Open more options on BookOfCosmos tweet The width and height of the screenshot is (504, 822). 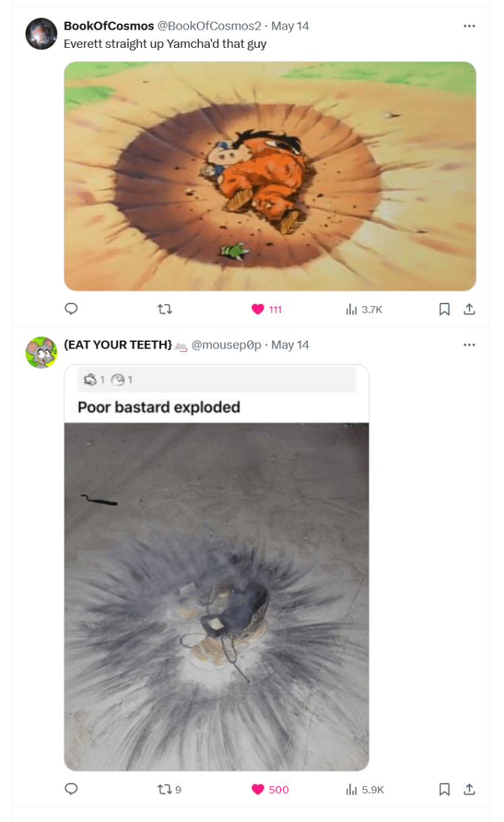point(470,26)
